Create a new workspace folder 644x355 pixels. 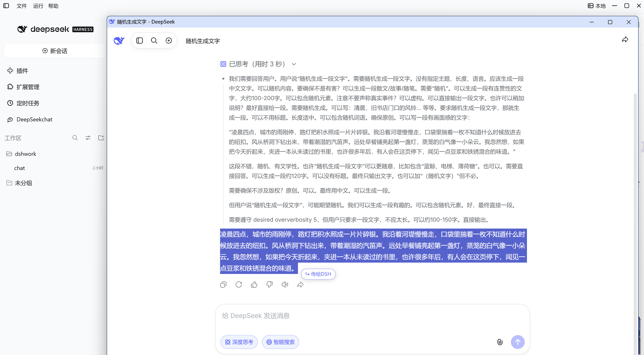[x=101, y=138]
